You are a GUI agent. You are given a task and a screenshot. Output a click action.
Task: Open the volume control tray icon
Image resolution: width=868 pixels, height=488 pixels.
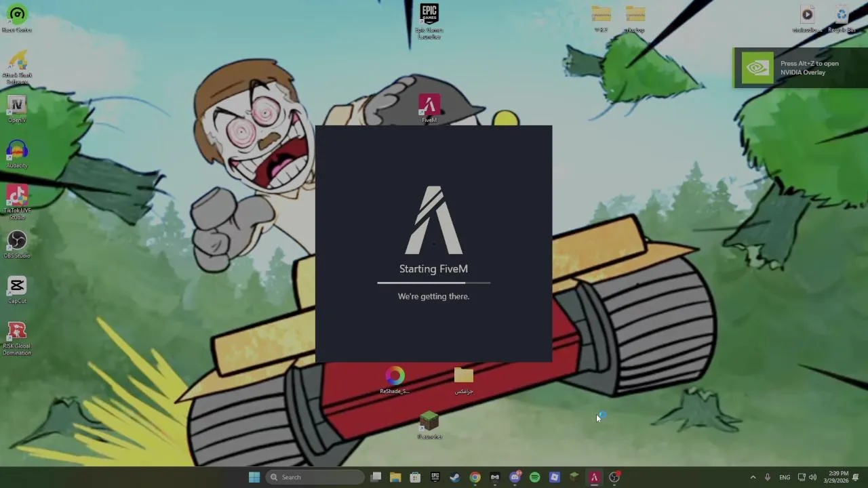[812, 477]
